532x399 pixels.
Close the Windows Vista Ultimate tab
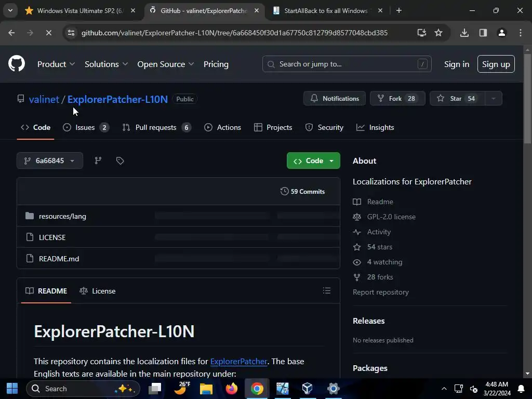click(133, 10)
